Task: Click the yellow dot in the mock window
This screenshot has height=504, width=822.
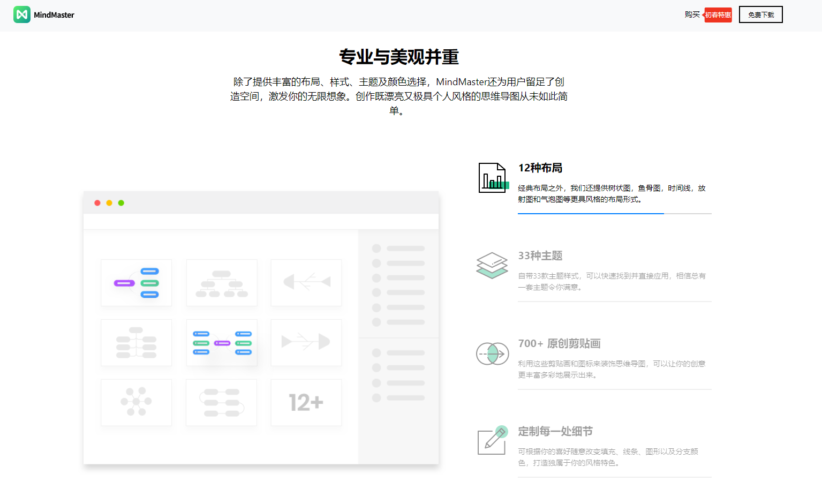Action: pos(109,203)
